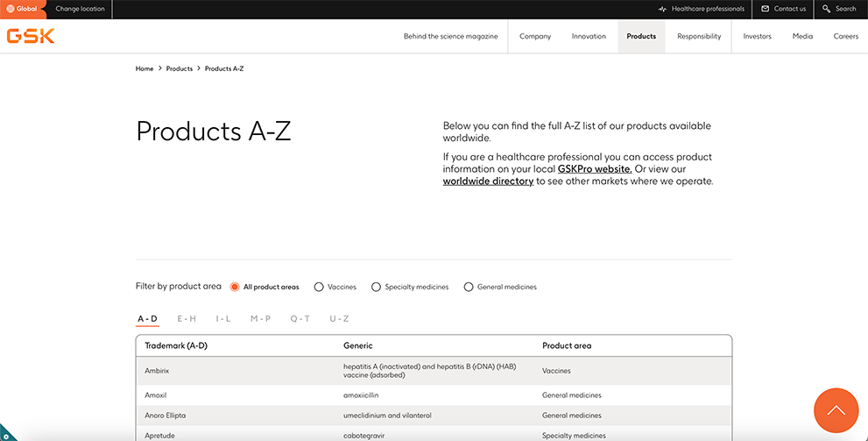The image size is (868, 441).
Task: Switch to the I - L tab
Action: pyautogui.click(x=223, y=319)
